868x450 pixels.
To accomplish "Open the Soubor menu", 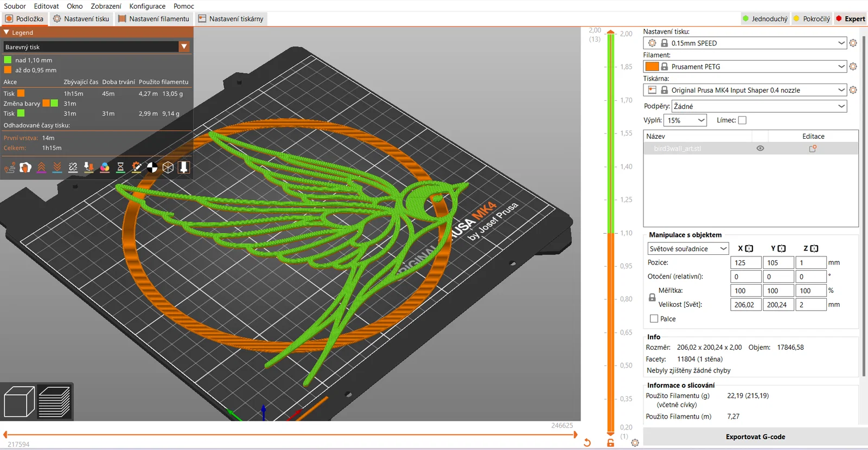I will [x=15, y=6].
